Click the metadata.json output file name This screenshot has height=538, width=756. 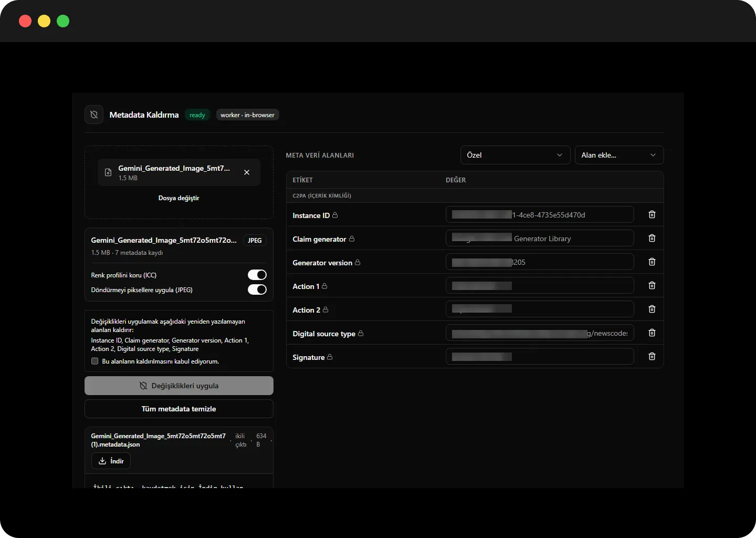pyautogui.click(x=159, y=440)
